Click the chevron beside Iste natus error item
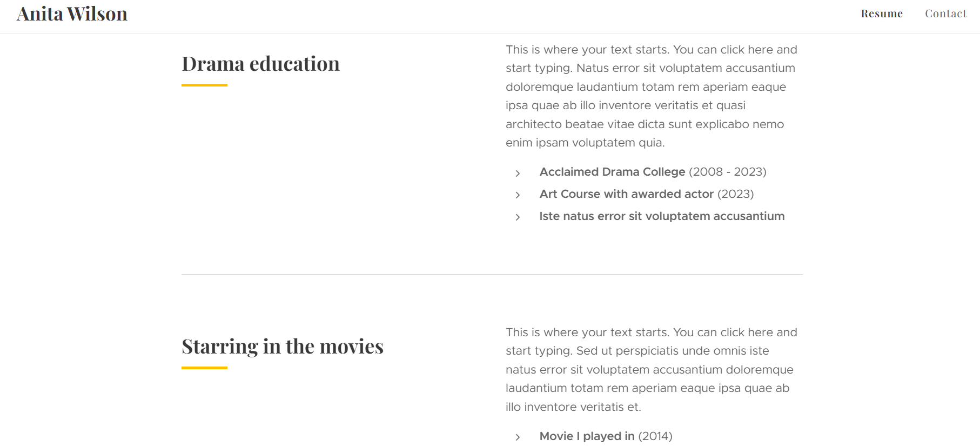Image resolution: width=980 pixels, height=446 pixels. pyautogui.click(x=517, y=217)
